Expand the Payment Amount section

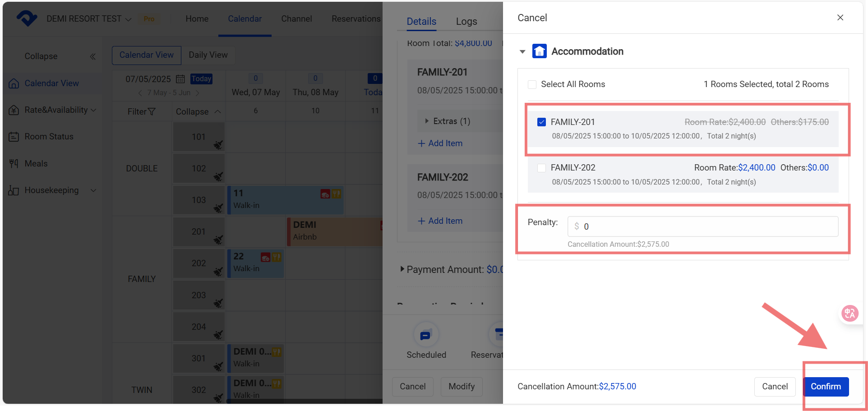[x=402, y=269]
